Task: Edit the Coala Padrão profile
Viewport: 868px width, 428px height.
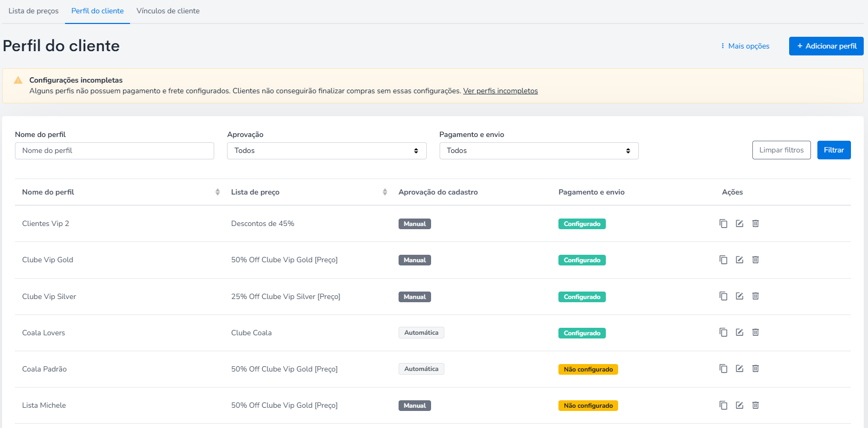Action: pyautogui.click(x=740, y=368)
